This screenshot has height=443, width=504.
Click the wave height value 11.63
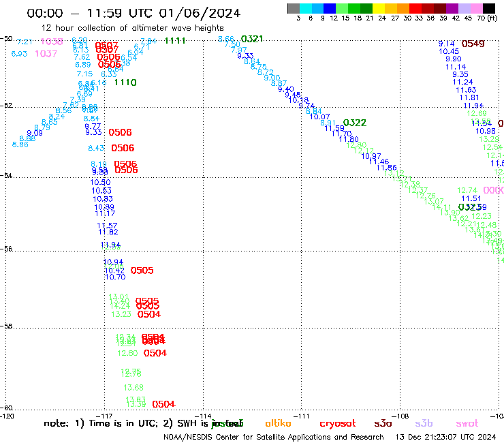coord(466,90)
